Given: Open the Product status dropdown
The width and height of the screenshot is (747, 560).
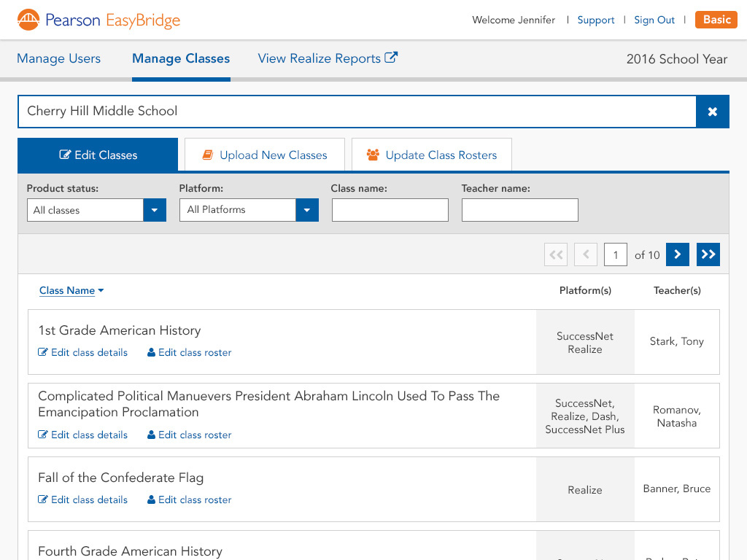Looking at the screenshot, I should 154,210.
